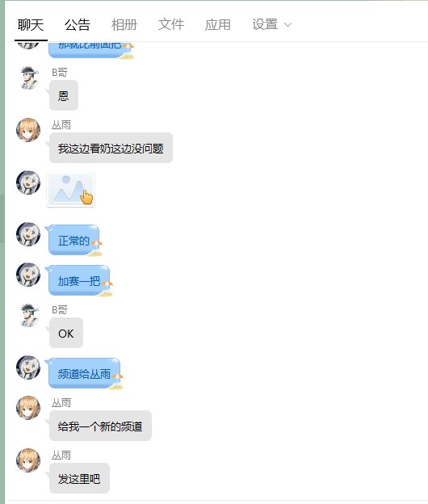Open 丛雨's avatar beside 给我一个新的频道
Screen dimensions: 428x504
pyautogui.click(x=28, y=408)
